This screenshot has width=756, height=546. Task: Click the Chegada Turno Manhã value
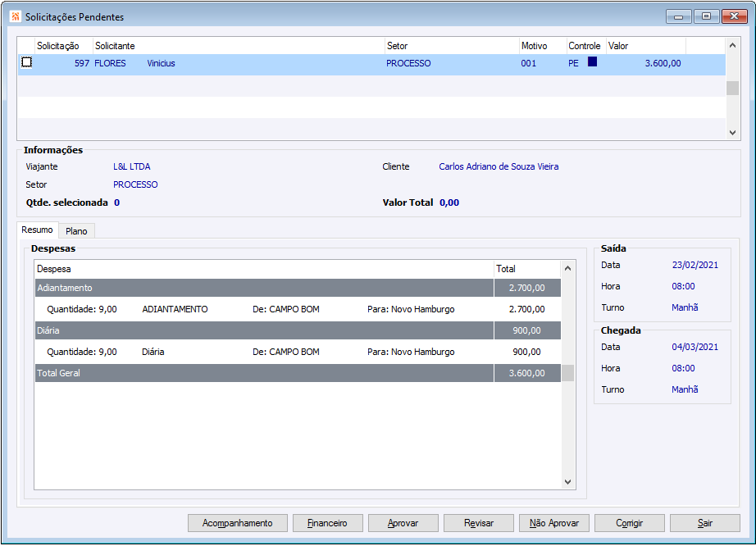pos(685,389)
